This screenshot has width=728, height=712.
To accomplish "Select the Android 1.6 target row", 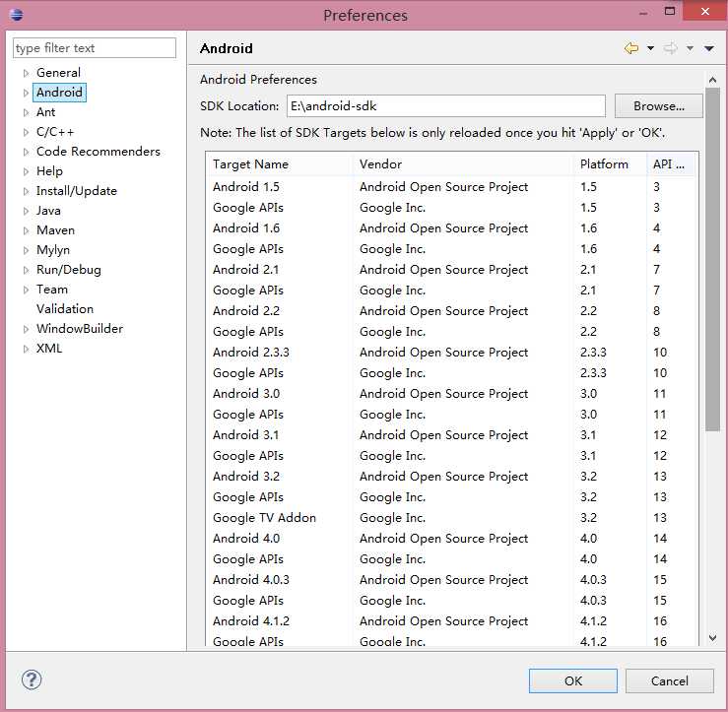I will pos(451,228).
